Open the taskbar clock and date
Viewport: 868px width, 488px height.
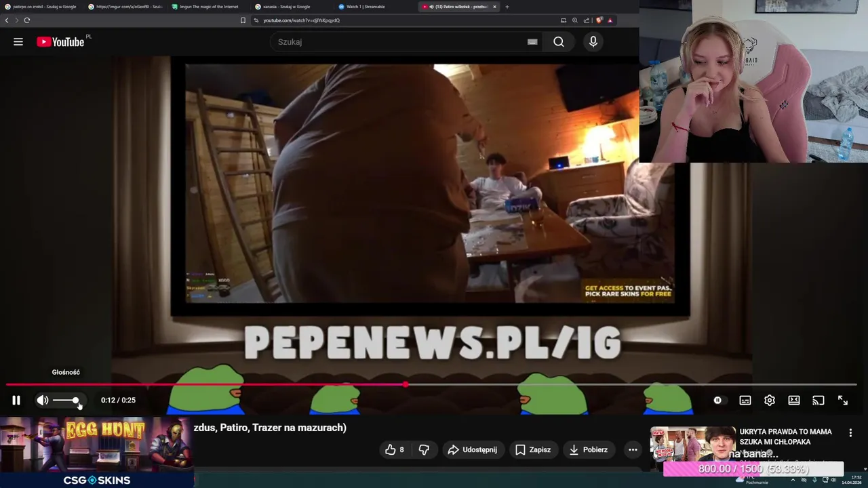click(851, 480)
